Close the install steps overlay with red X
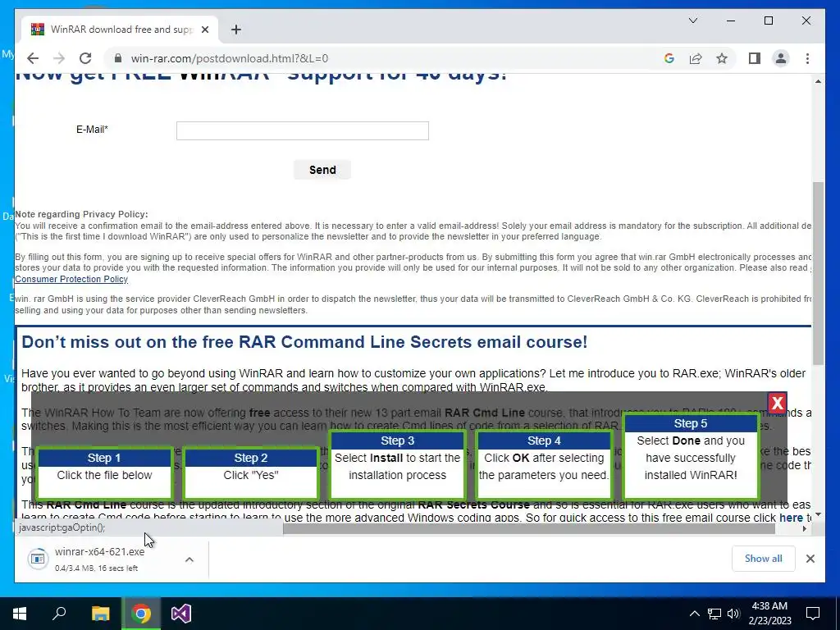 click(x=777, y=403)
